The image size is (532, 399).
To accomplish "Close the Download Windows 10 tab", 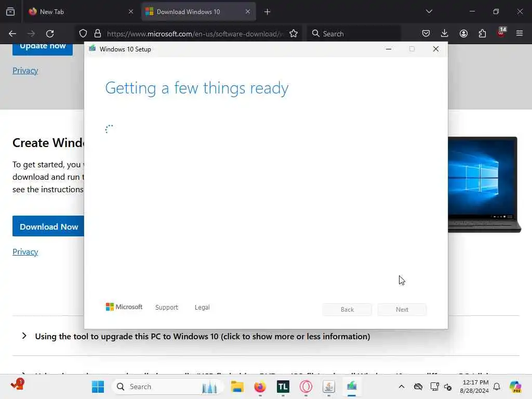I will (248, 12).
